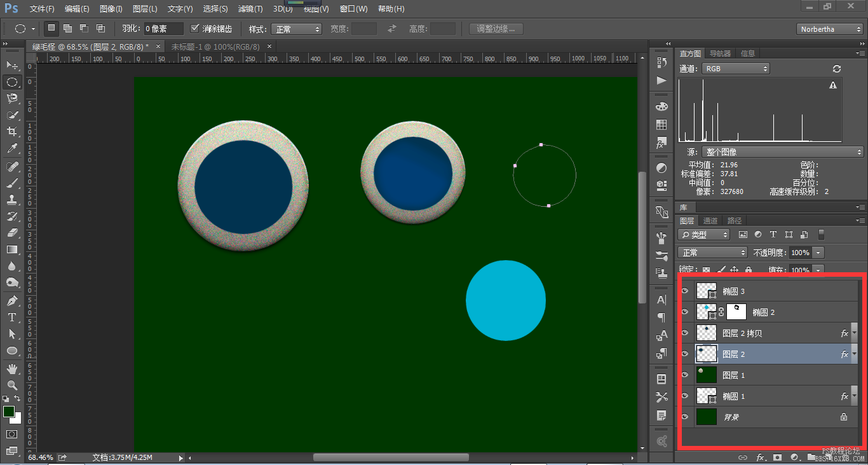
Task: Click the background white color swatch
Action: point(17,419)
